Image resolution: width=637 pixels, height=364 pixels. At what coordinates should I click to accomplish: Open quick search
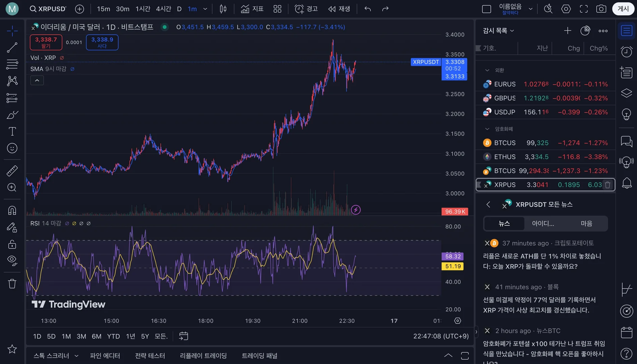(x=548, y=9)
